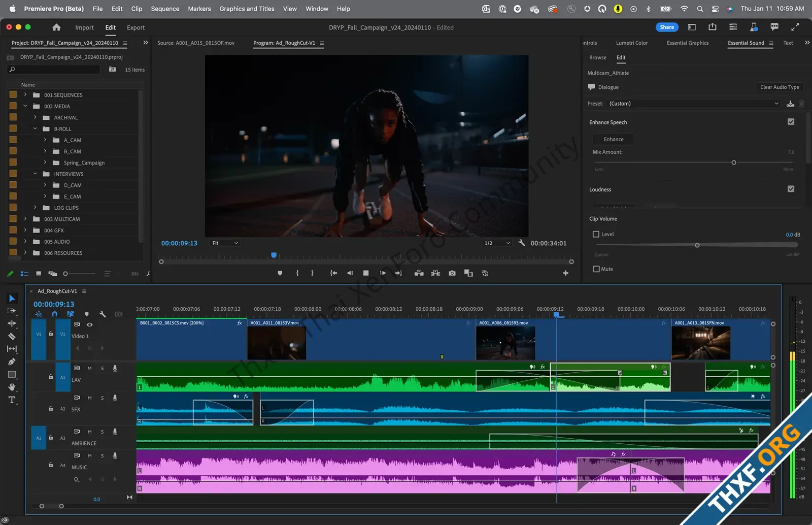
Task: Go to In point in Program monitor
Action: [x=333, y=273]
